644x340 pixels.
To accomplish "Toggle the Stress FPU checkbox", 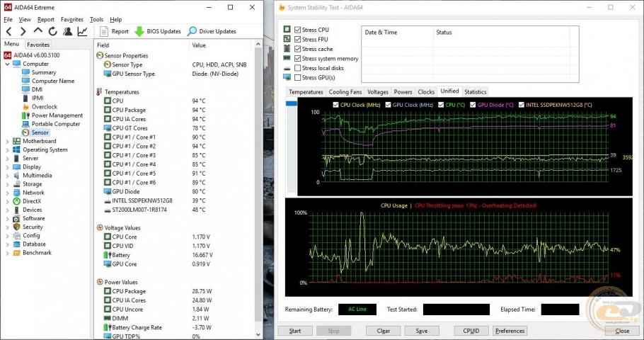I will [x=298, y=39].
